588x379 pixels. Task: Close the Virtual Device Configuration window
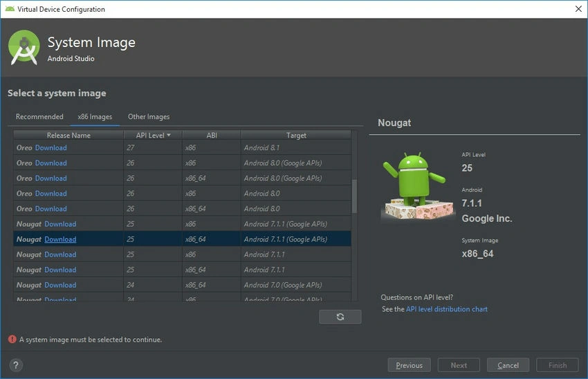pyautogui.click(x=578, y=9)
